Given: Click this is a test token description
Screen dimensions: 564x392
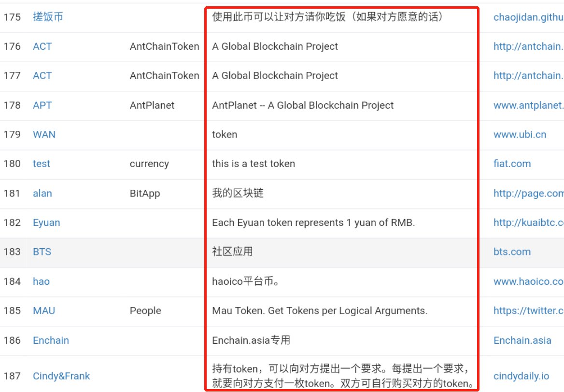Looking at the screenshot, I should point(254,164).
